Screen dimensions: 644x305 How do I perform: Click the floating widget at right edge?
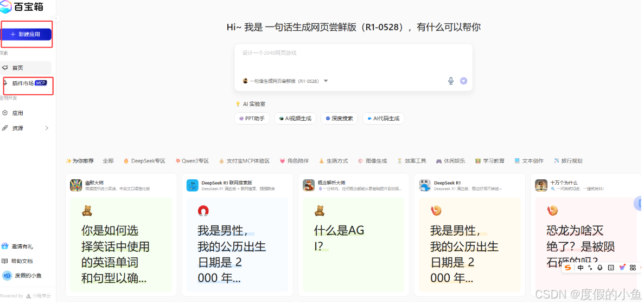tap(639, 203)
